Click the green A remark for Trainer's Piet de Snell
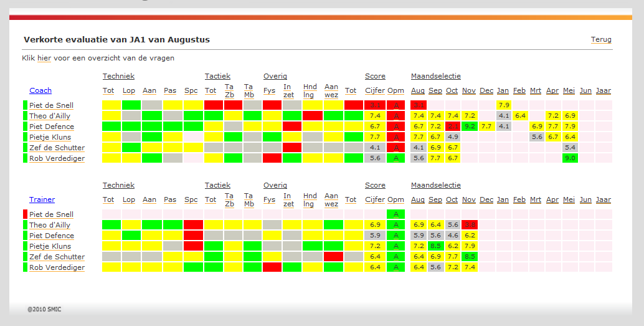644x326 pixels. [x=395, y=214]
